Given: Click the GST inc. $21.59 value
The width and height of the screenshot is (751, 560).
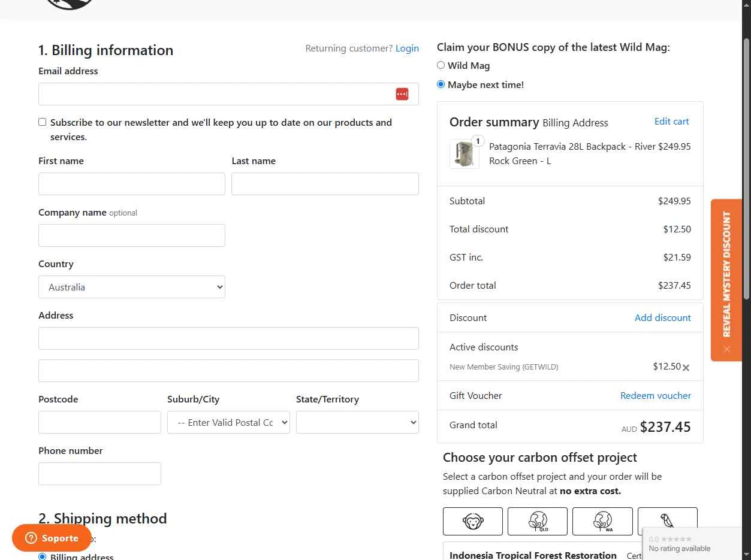Looking at the screenshot, I should tap(677, 258).
